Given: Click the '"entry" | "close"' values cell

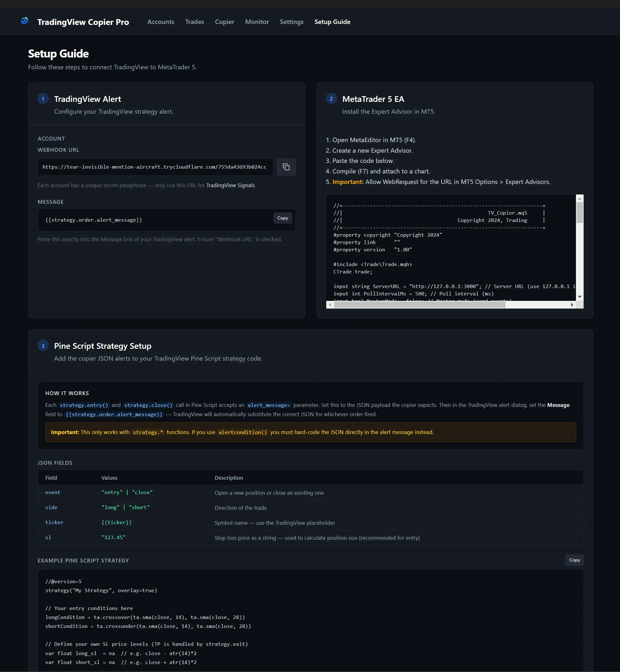Looking at the screenshot, I should click(127, 493).
